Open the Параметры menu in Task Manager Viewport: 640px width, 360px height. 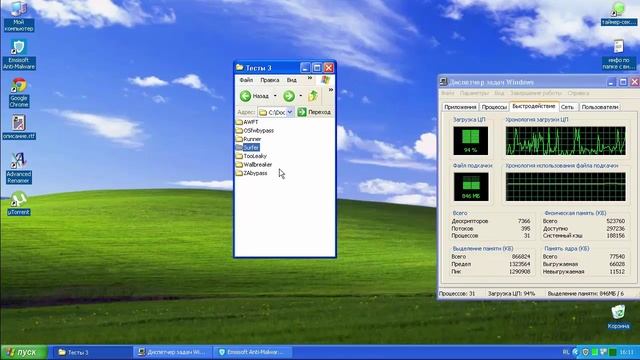tap(474, 93)
